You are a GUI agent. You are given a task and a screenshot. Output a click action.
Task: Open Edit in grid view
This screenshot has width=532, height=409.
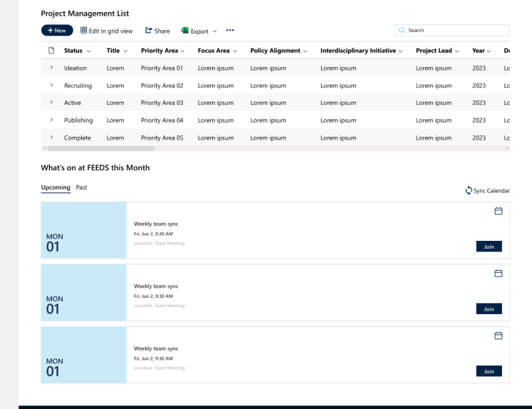point(106,31)
